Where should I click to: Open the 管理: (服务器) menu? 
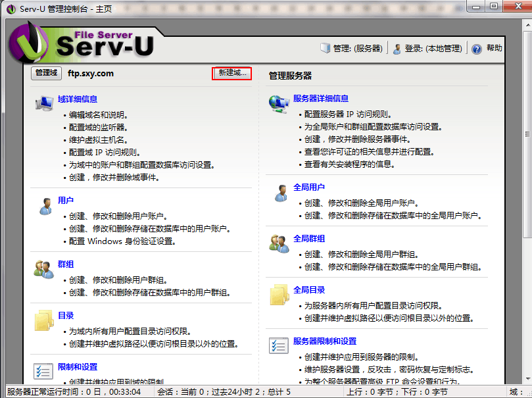(x=352, y=49)
